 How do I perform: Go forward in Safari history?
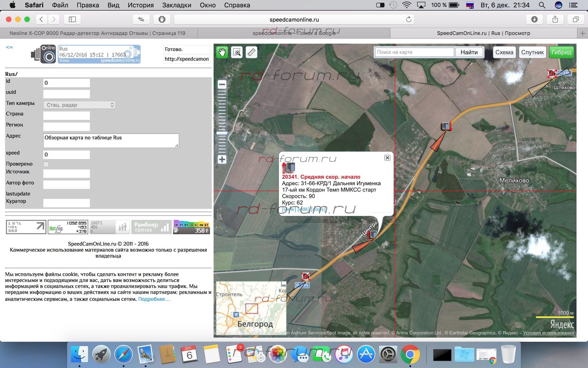[x=54, y=19]
